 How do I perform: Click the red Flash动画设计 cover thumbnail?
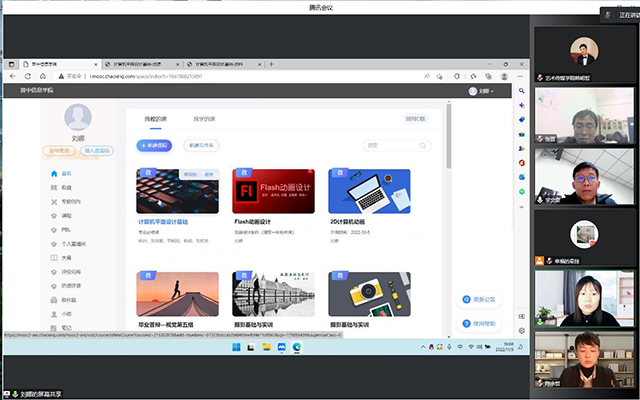click(273, 191)
